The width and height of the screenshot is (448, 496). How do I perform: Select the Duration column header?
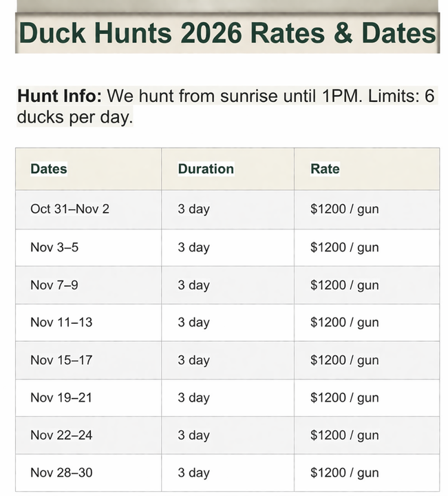click(x=206, y=169)
